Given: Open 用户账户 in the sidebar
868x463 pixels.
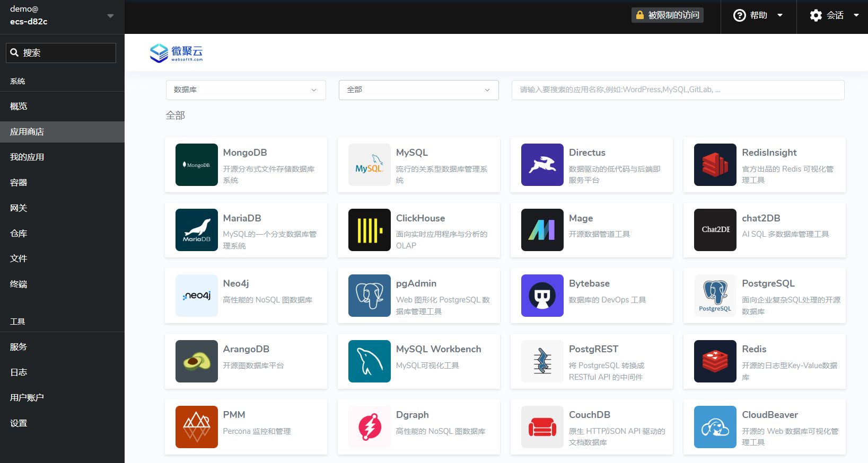Looking at the screenshot, I should pos(62,398).
